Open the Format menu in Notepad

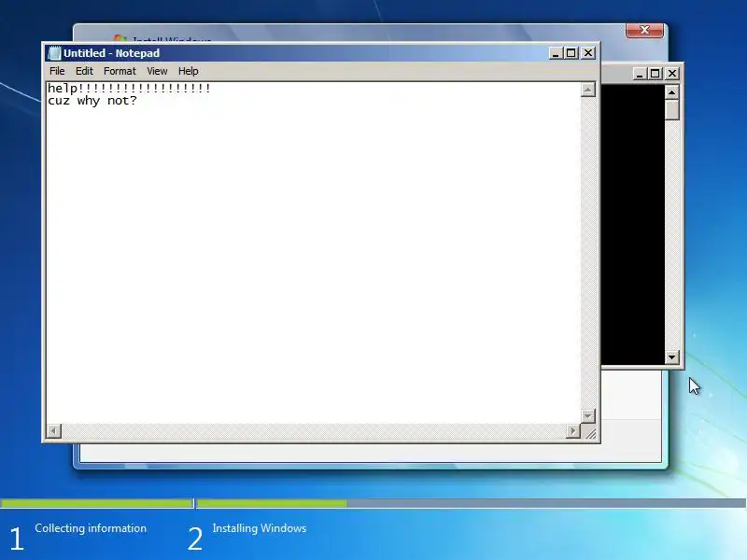(x=120, y=71)
